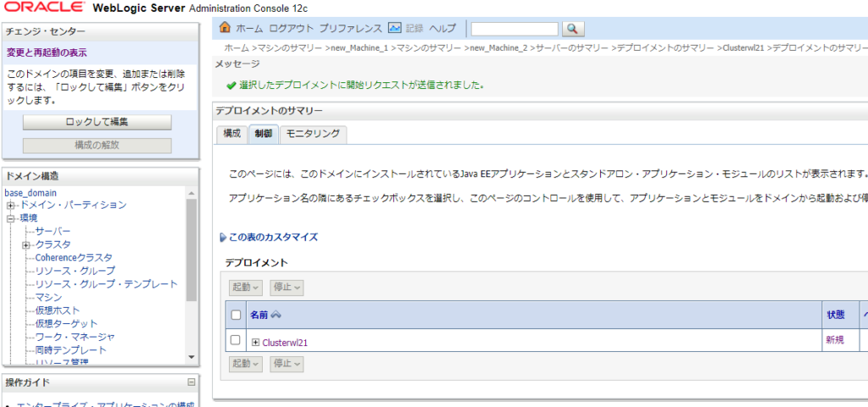This screenshot has width=868, height=407.
Task: Switch to the モニタリング tab
Action: 312,134
